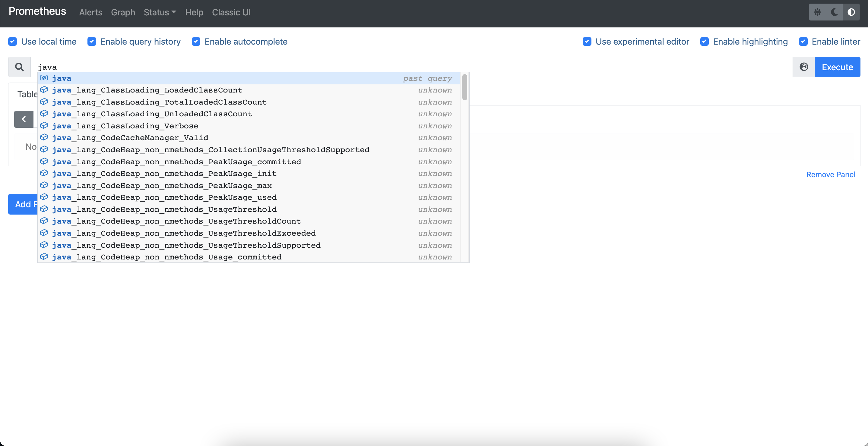This screenshot has height=446, width=868.
Task: Select java_lang_ClassLoading_LoadedClassCount suggestion
Action: 147,90
